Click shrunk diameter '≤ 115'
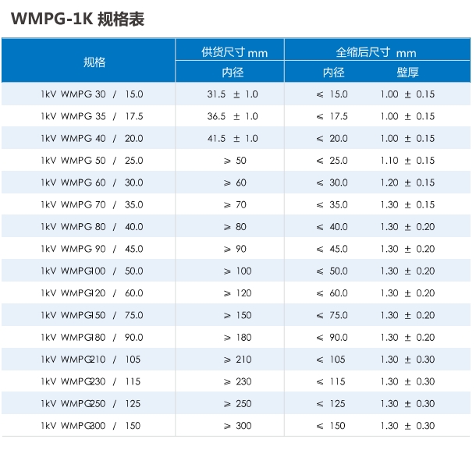Screen dimensions: 476x450 [331, 381]
